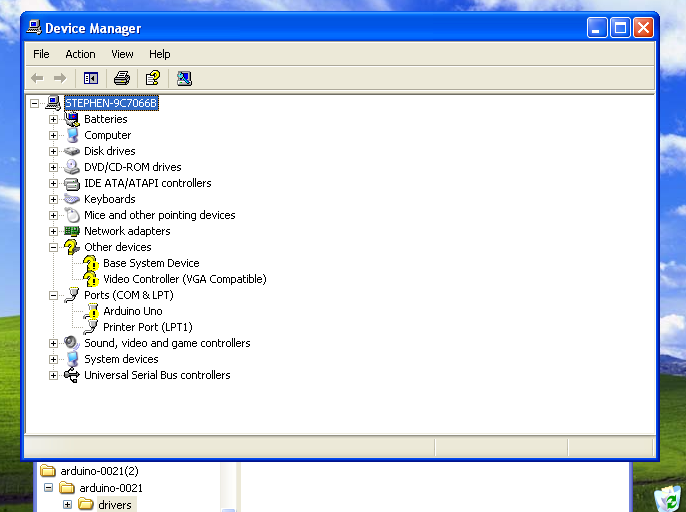
Task: Click the System devices icon
Action: [x=72, y=359]
